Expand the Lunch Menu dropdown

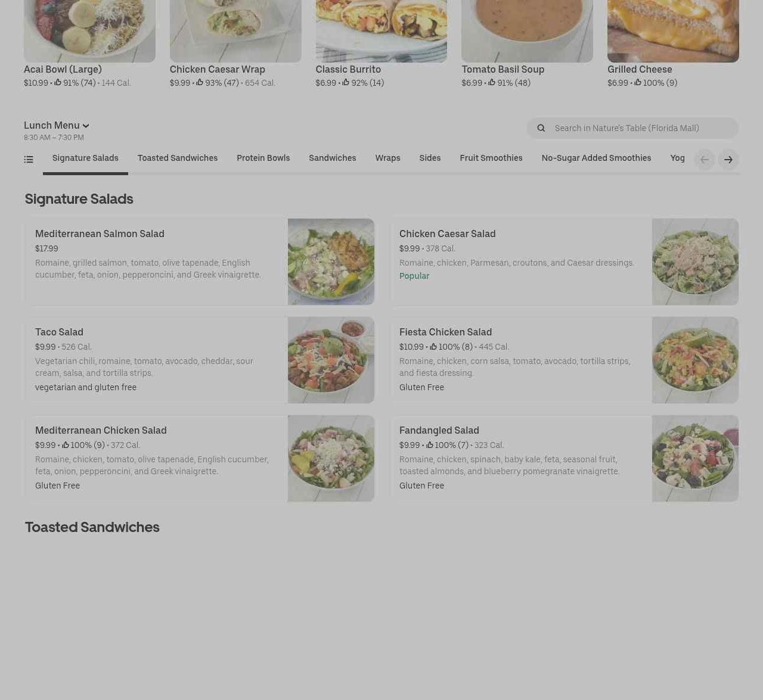coord(57,126)
